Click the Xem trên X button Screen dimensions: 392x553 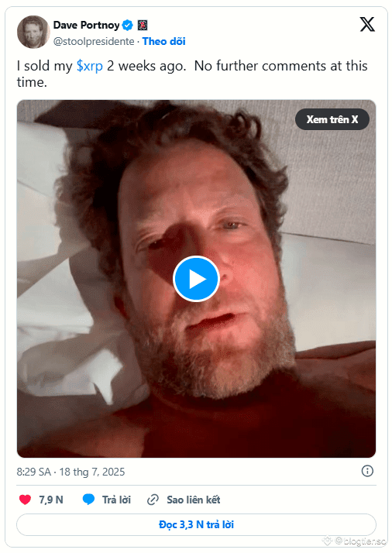click(332, 119)
